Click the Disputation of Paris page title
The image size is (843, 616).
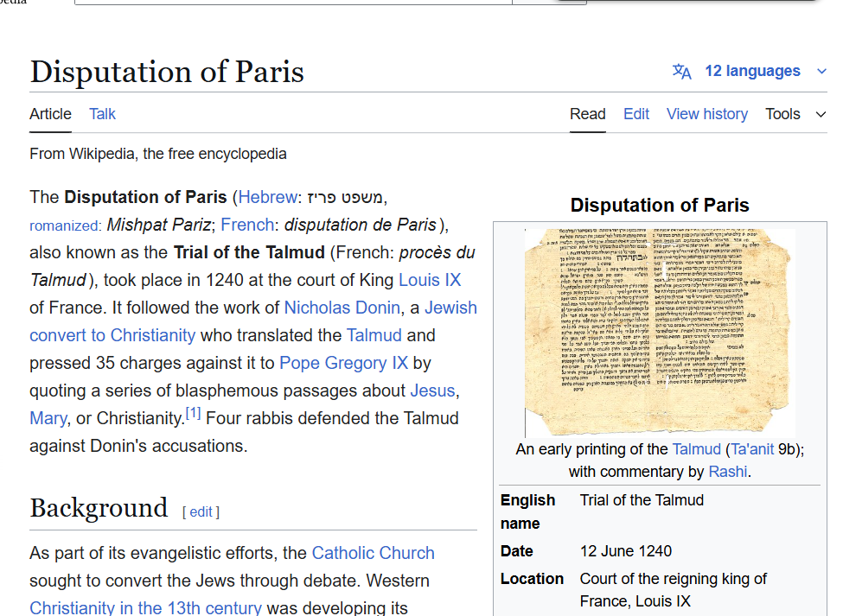click(167, 72)
